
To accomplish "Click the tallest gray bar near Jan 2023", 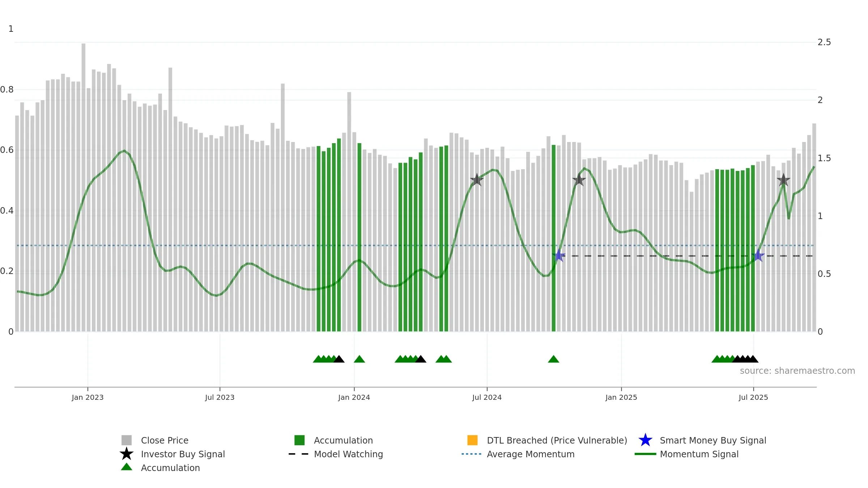I will (84, 187).
